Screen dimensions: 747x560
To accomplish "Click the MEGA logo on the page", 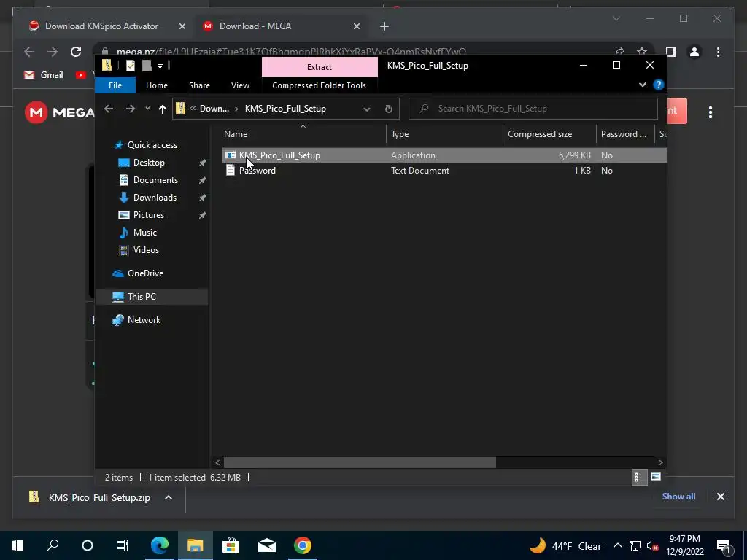I will (x=60, y=112).
